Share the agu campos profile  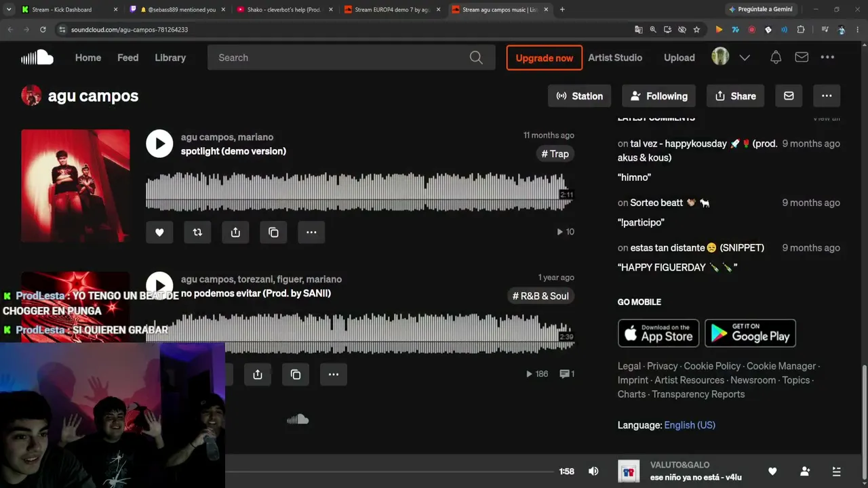click(x=736, y=96)
